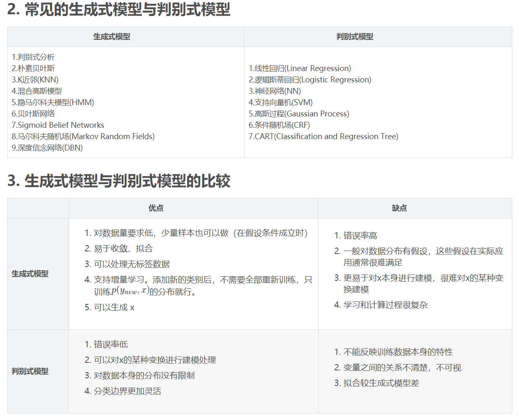Image resolution: width=519 pixels, height=420 pixels.
Task: Click disadvantage 一般对数据分布有假设
Action: 423,256
